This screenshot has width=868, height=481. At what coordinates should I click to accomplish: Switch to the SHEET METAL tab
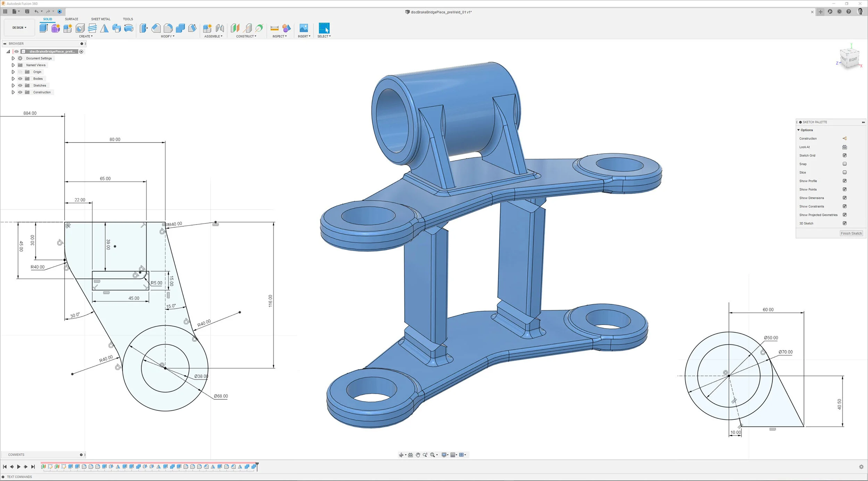pyautogui.click(x=101, y=19)
